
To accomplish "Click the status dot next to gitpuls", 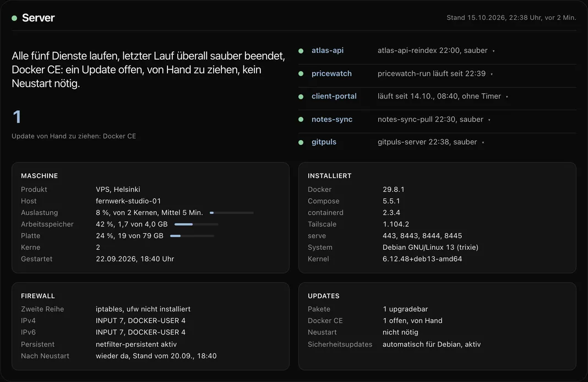I will point(301,142).
